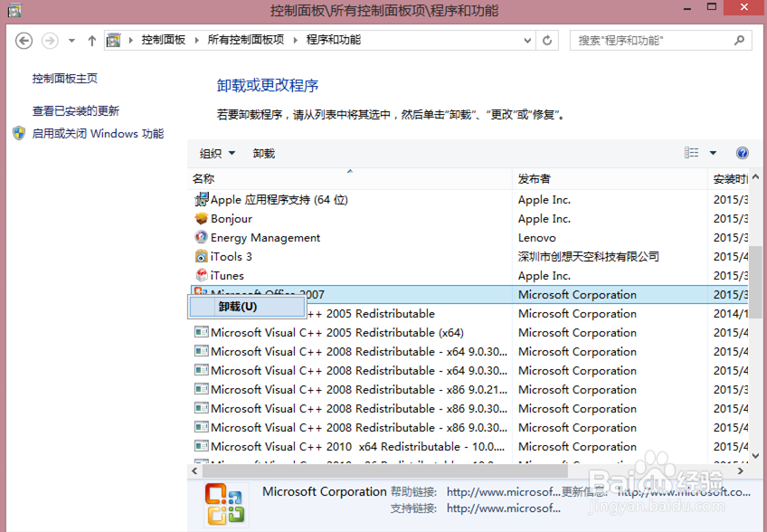Select the Bonjour package icon
This screenshot has width=767, height=532.
click(x=201, y=218)
